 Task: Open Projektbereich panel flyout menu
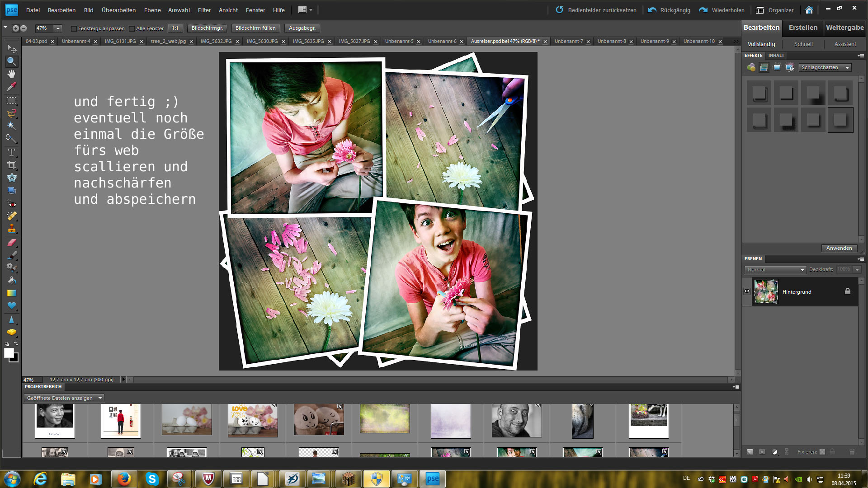pyautogui.click(x=736, y=387)
